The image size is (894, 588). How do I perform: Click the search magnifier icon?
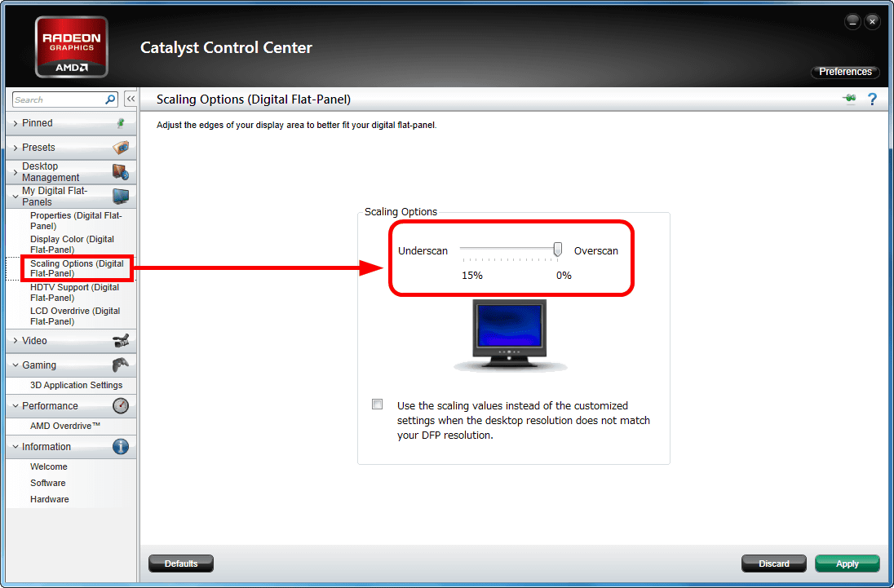click(x=110, y=99)
